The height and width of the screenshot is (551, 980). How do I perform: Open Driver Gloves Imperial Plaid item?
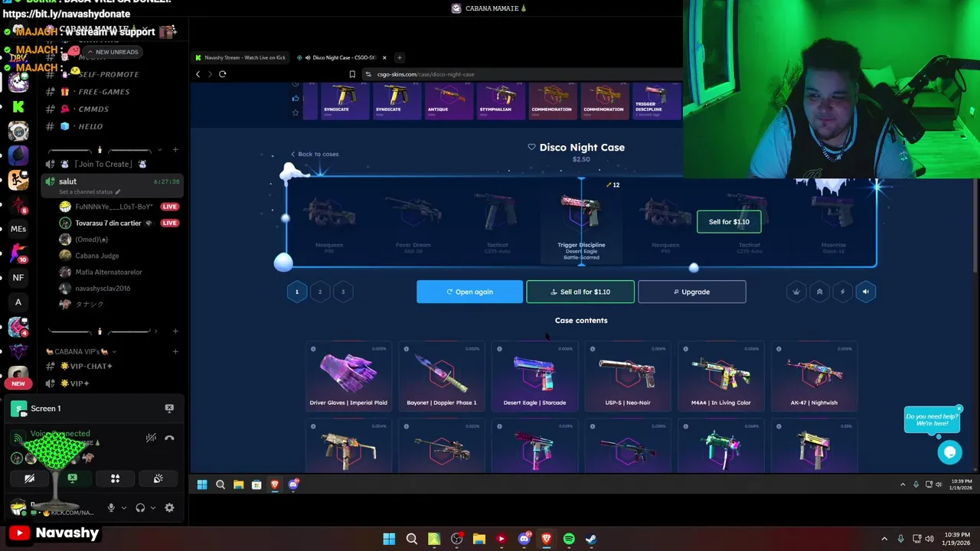[348, 377]
